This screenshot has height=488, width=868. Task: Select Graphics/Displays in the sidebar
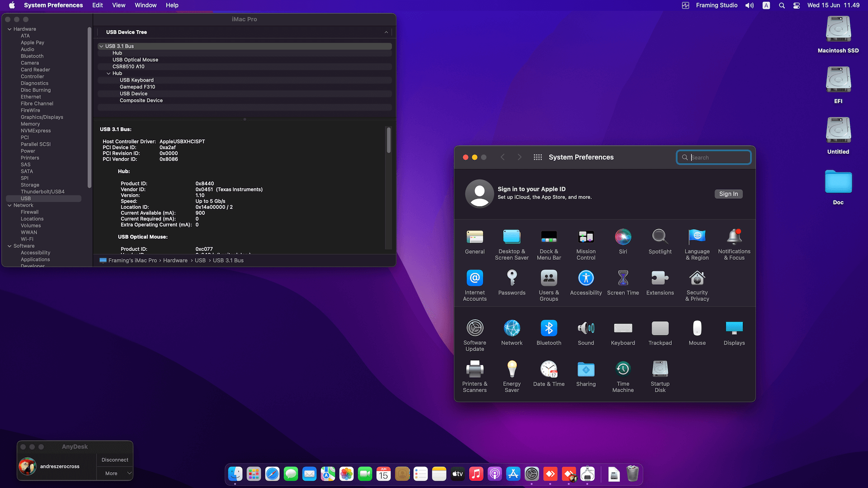(42, 117)
